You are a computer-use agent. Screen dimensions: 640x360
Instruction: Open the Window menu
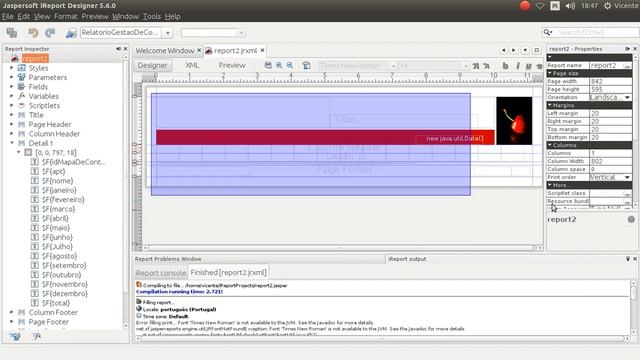pyautogui.click(x=125, y=16)
